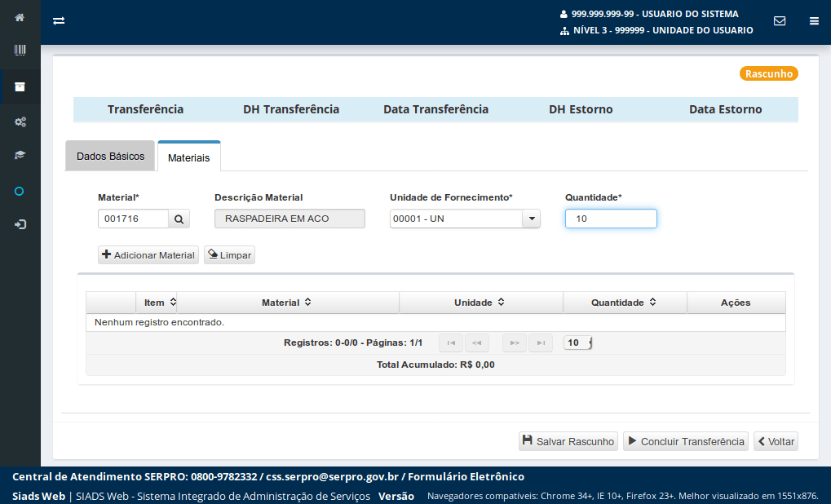Click user name 'USUARIO DO SISTEMA'
831x504 pixels.
coord(690,14)
